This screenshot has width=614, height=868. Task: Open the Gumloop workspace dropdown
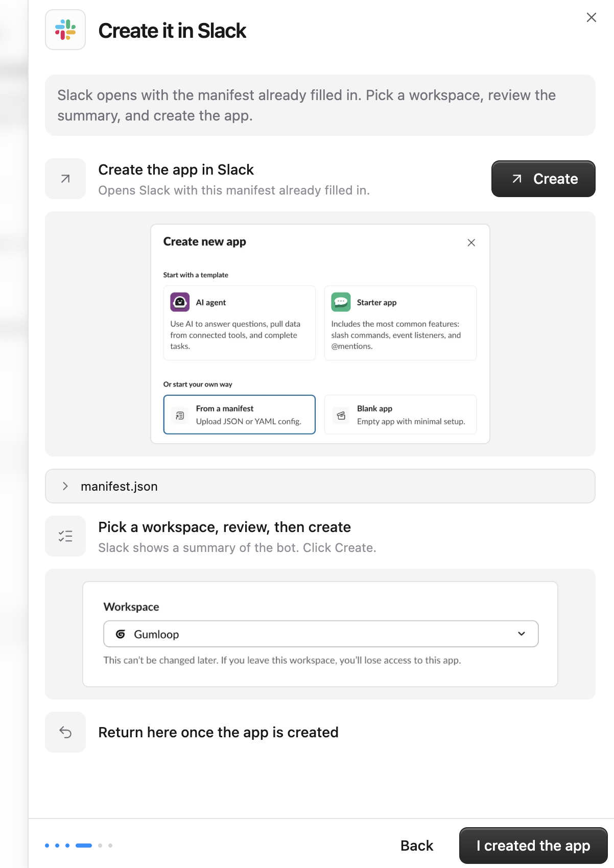coord(321,634)
